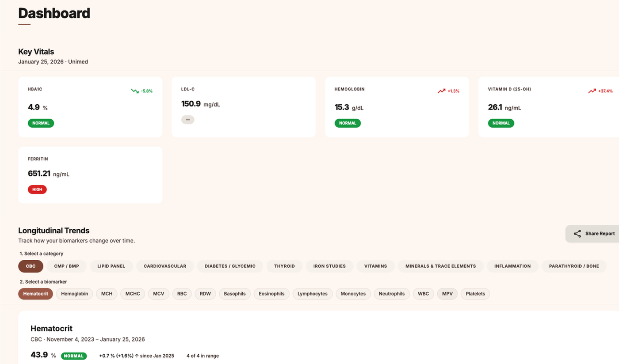Choose the Monocytes biomarker
Screen dimensions: 619x364
click(353, 294)
